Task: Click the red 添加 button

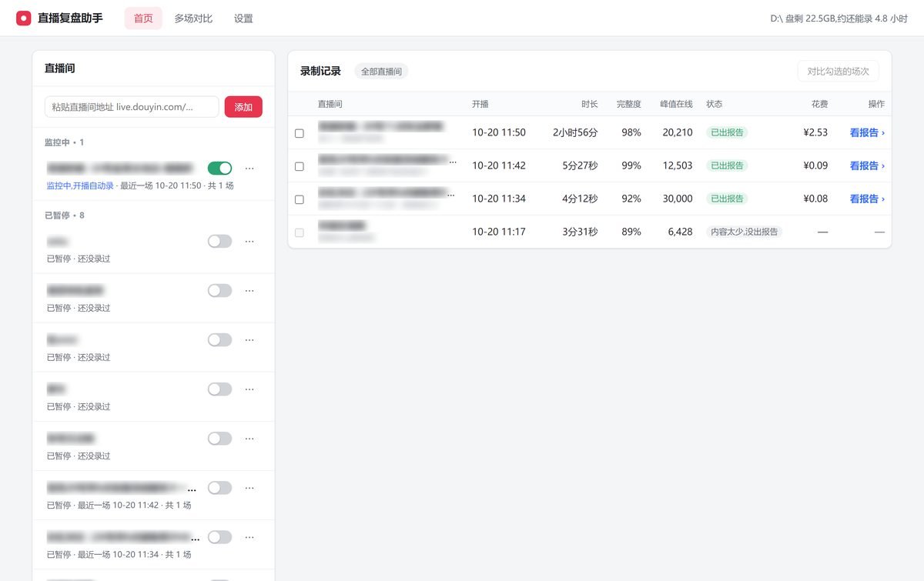Action: (243, 107)
